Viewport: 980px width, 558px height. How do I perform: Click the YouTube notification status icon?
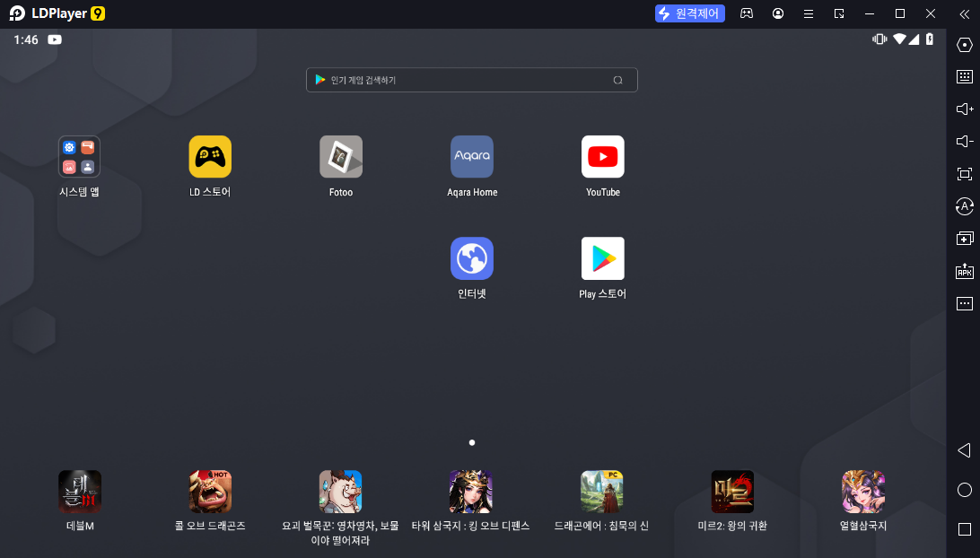(55, 39)
